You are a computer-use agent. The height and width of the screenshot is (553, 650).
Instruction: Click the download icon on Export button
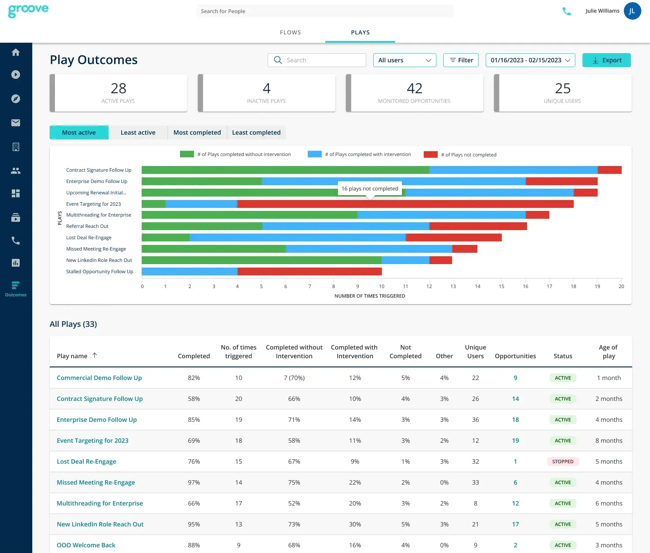595,61
